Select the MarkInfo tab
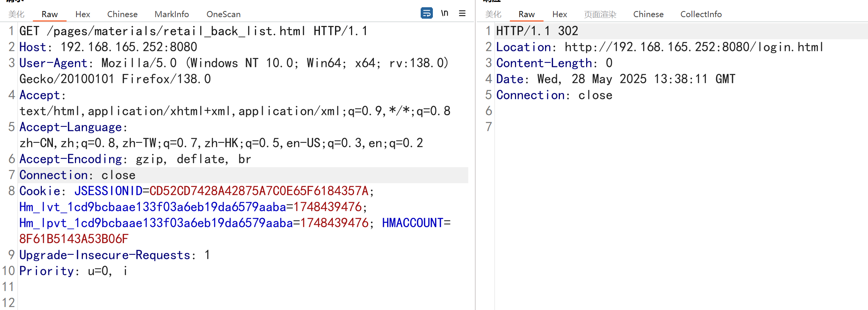This screenshot has height=310, width=868. pyautogui.click(x=172, y=14)
